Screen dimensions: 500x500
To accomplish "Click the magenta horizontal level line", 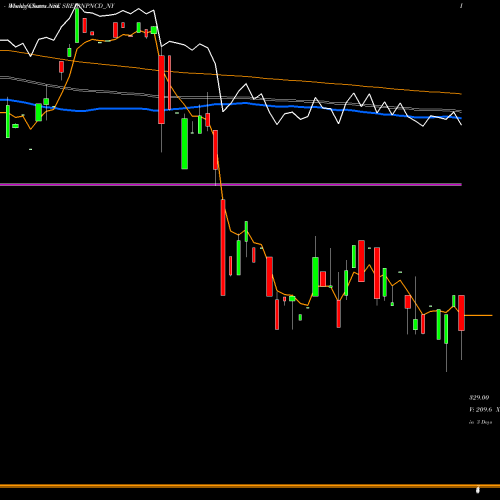I will (231, 184).
